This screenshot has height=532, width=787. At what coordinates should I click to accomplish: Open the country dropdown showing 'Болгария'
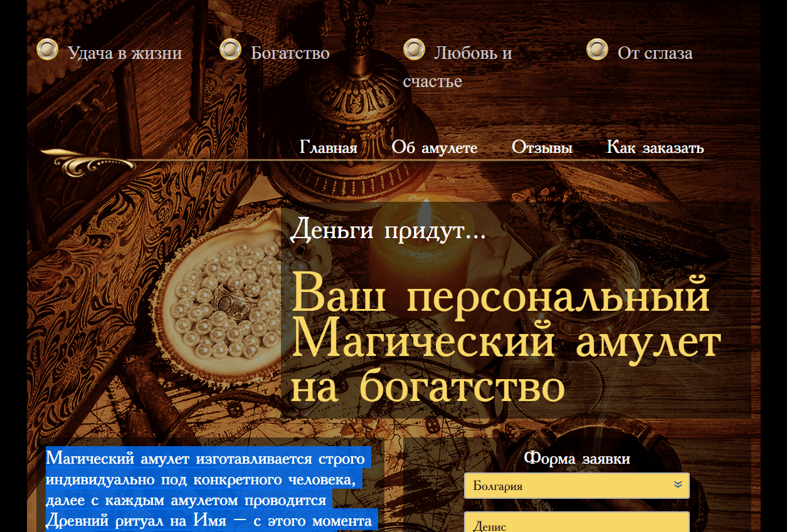coord(577,485)
